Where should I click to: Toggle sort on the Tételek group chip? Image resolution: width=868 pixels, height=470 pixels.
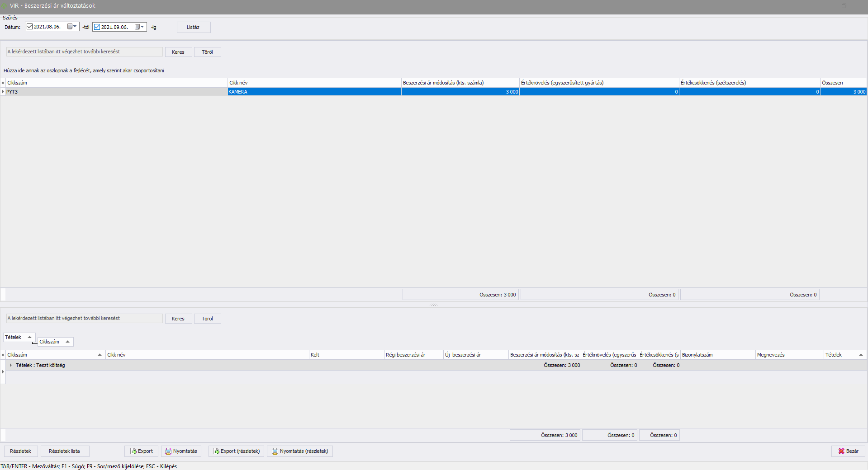19,337
